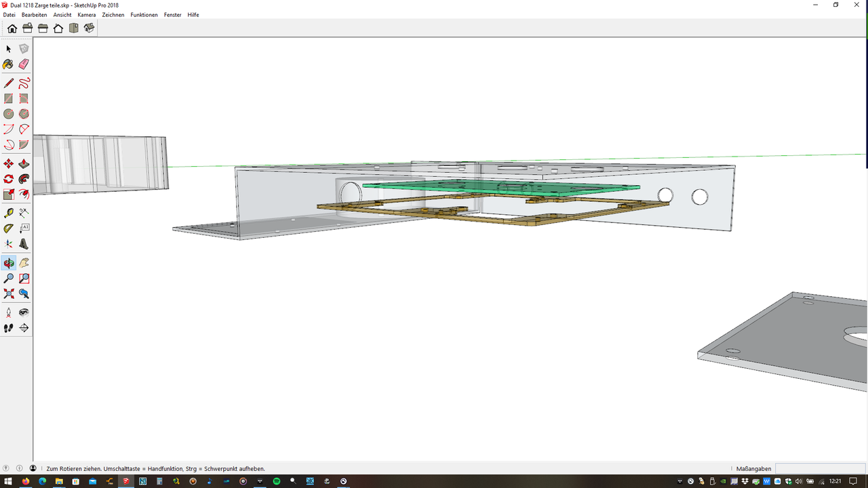Click into the Maßangaben input field
868x488 pixels.
(x=821, y=468)
